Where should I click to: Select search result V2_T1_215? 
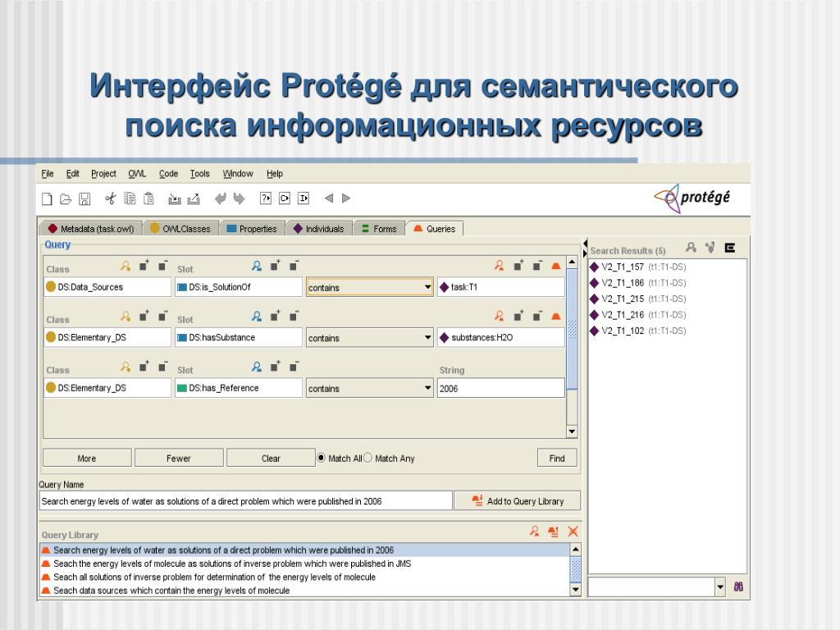click(x=637, y=299)
